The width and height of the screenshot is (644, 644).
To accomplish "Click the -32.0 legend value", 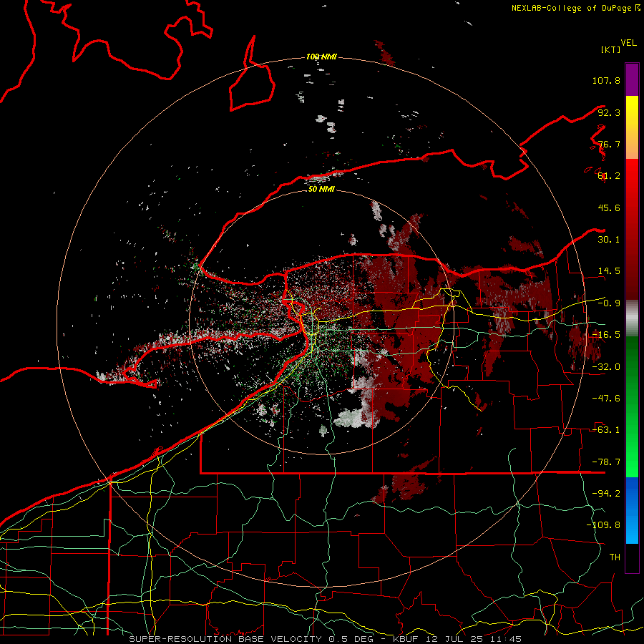I will pos(606,367).
